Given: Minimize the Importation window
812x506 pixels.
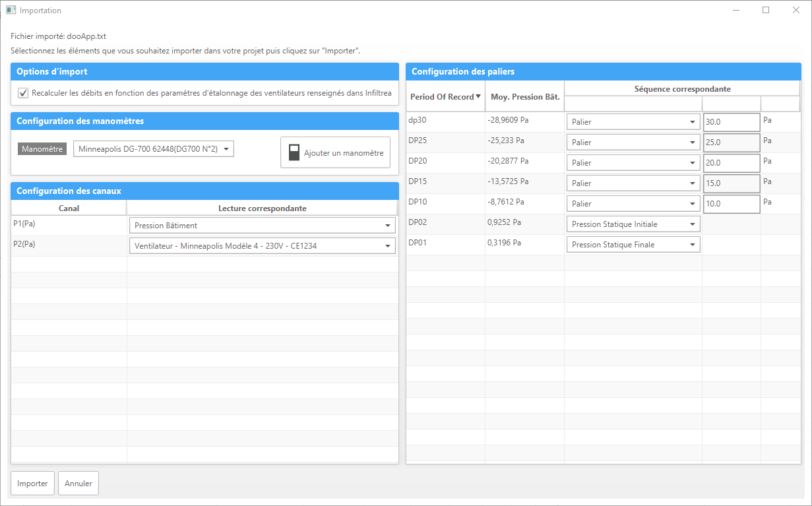Looking at the screenshot, I should pos(736,10).
